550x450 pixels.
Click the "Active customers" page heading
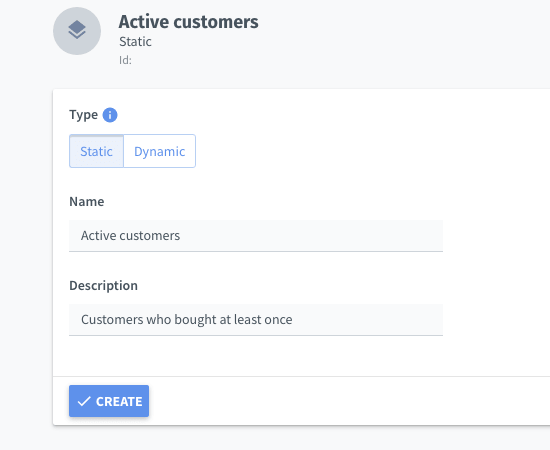(188, 22)
